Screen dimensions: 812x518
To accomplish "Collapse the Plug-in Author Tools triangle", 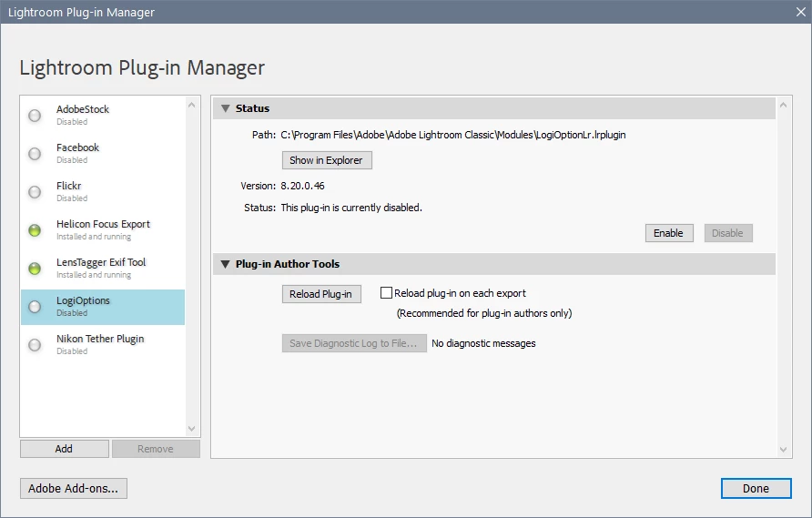I will coord(225,264).
